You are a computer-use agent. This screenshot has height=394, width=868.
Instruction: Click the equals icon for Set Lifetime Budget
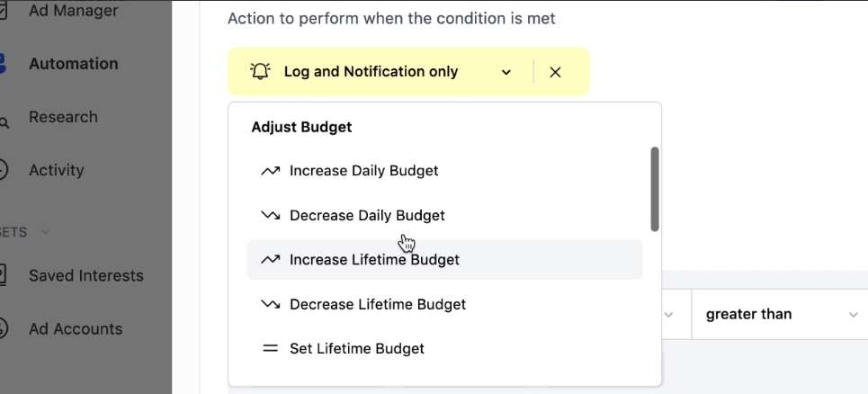click(270, 349)
